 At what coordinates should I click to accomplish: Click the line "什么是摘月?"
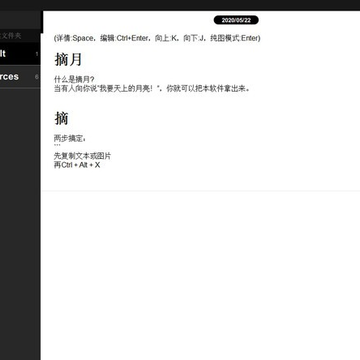(x=74, y=80)
